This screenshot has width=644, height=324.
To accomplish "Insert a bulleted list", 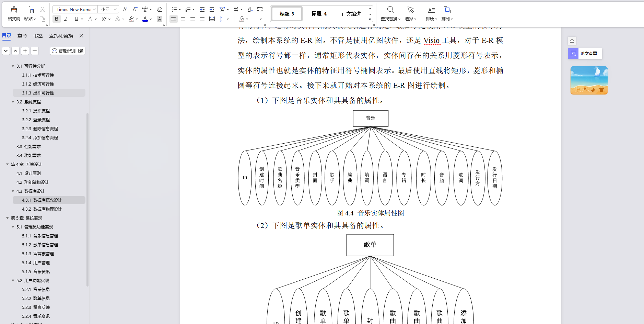I will [174, 9].
